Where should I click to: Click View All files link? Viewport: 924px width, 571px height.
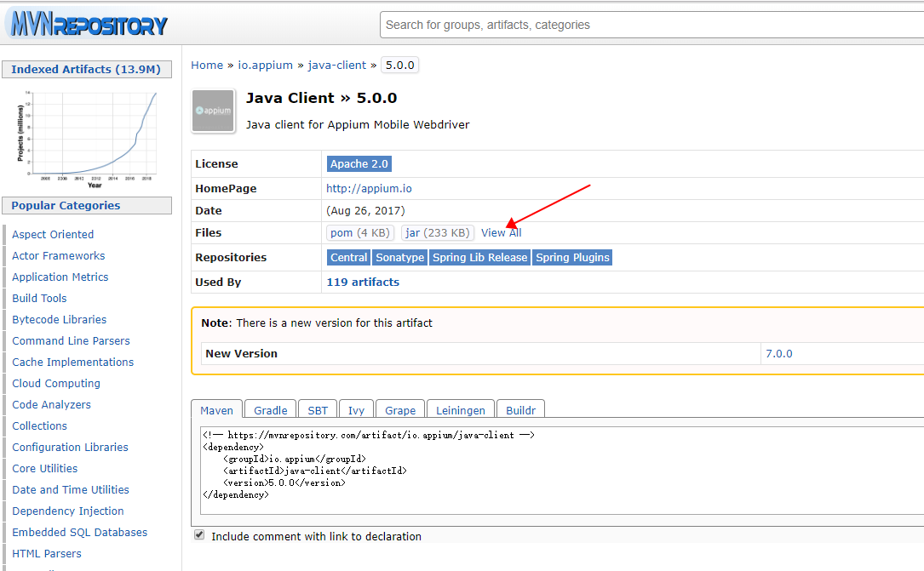click(501, 232)
